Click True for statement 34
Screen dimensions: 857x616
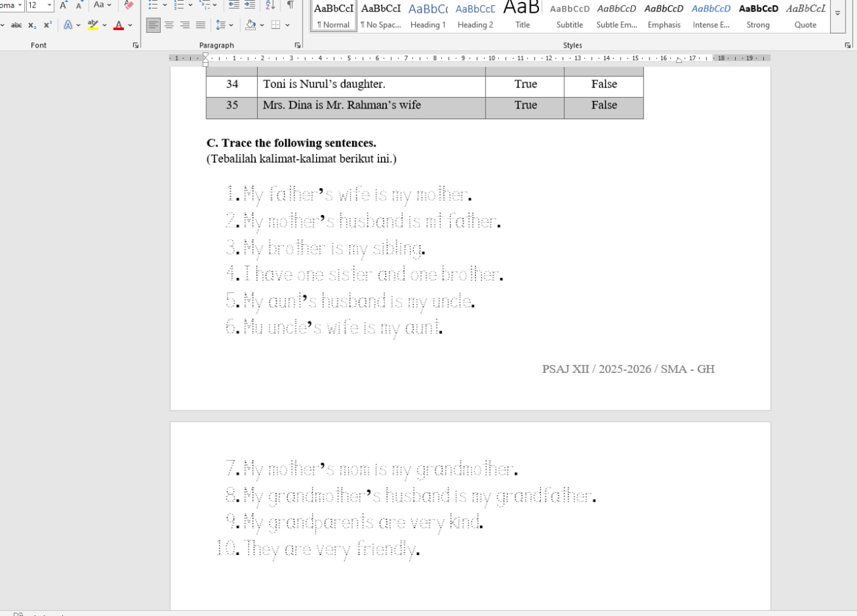point(526,84)
